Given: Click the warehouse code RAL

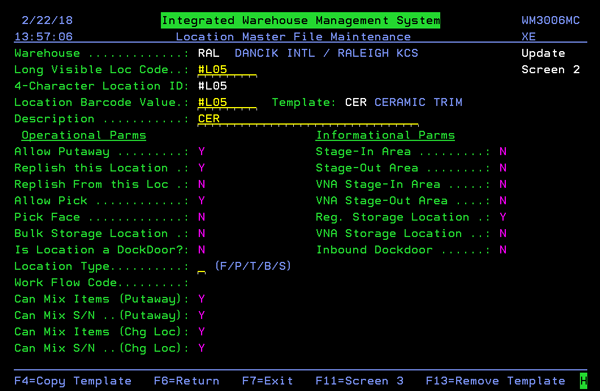Looking at the screenshot, I should point(209,53).
